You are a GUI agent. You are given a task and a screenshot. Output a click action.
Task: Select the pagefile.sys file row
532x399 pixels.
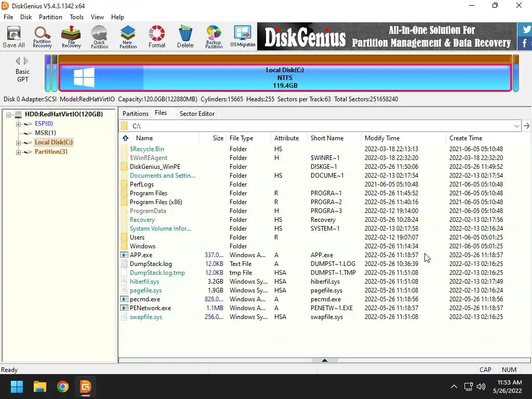[x=324, y=290]
